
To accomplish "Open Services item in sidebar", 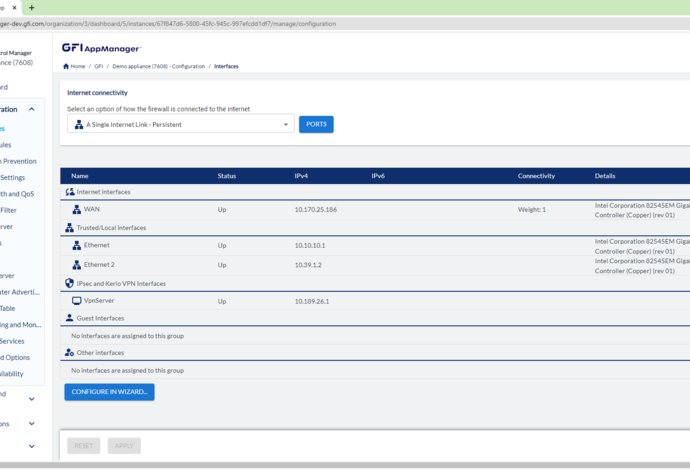I will [12, 341].
